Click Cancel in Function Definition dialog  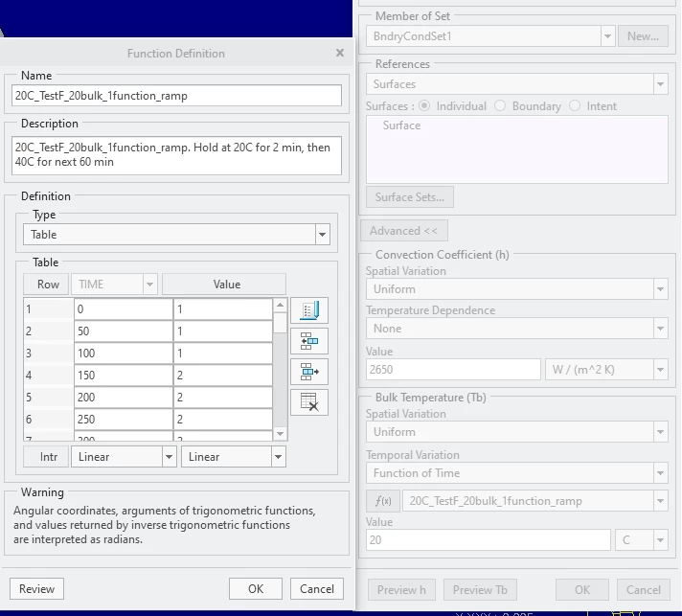point(317,588)
